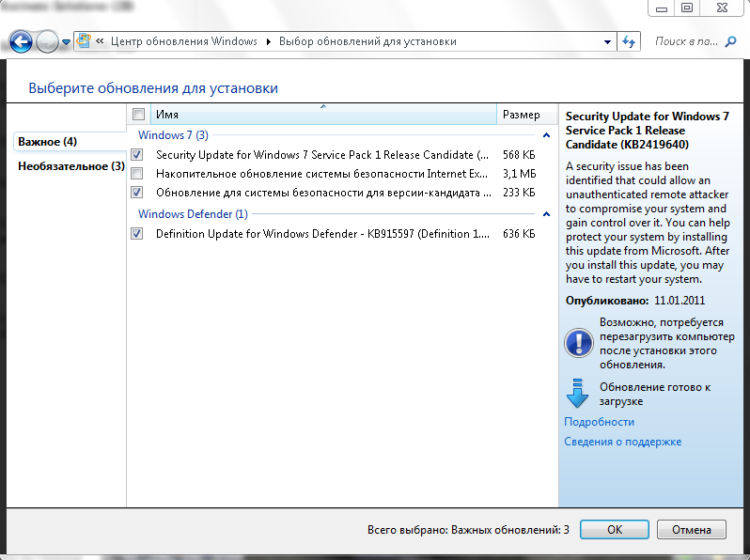Screen dimensions: 750x560
Task: Minimize the window
Action: [x=662, y=8]
